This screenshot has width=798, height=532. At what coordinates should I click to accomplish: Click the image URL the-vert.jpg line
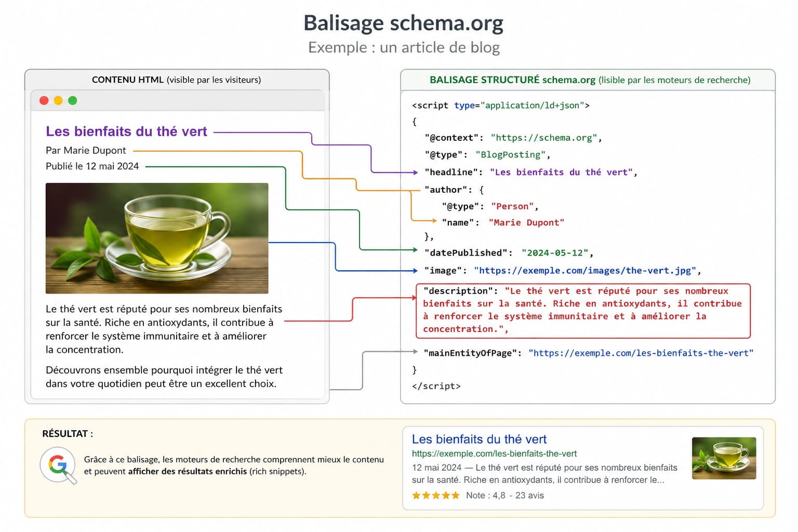pyautogui.click(x=563, y=270)
